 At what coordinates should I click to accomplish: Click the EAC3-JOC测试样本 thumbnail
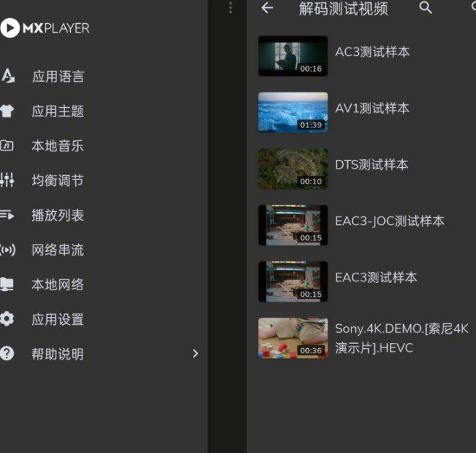[293, 225]
